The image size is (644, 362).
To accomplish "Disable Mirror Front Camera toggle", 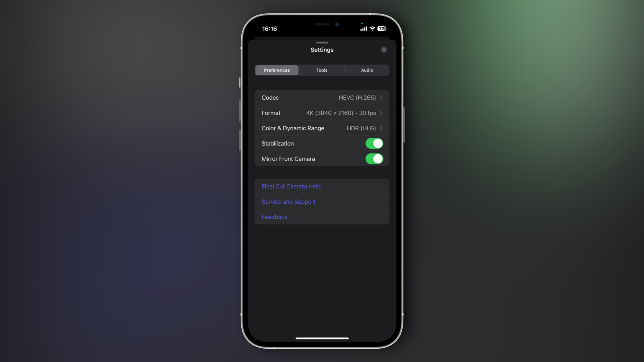I will [x=374, y=159].
